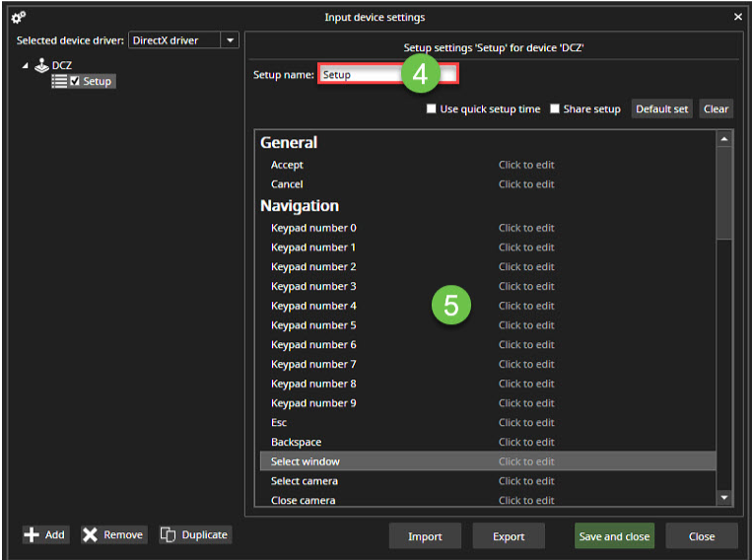Click the DCZ joystick device icon

click(x=41, y=65)
